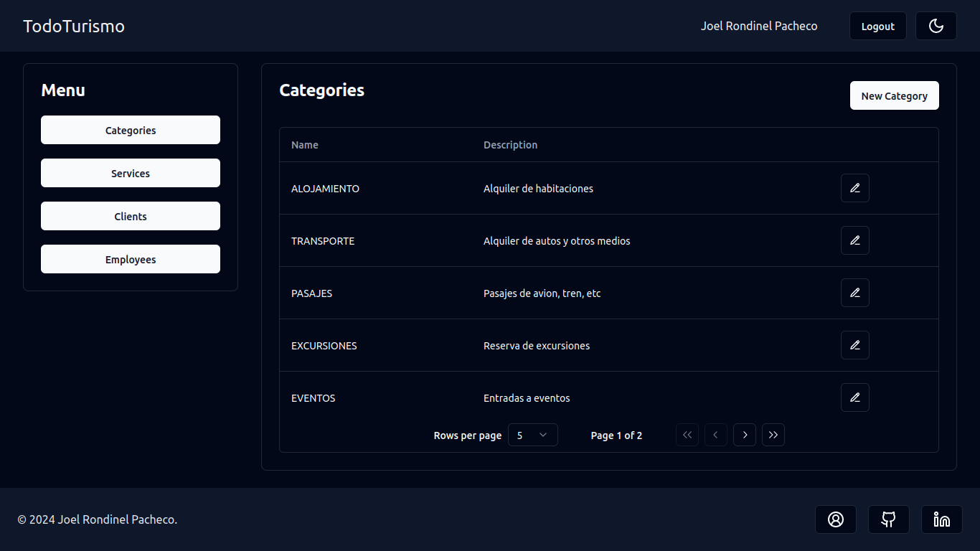Open the user profile icon in footer

click(835, 519)
